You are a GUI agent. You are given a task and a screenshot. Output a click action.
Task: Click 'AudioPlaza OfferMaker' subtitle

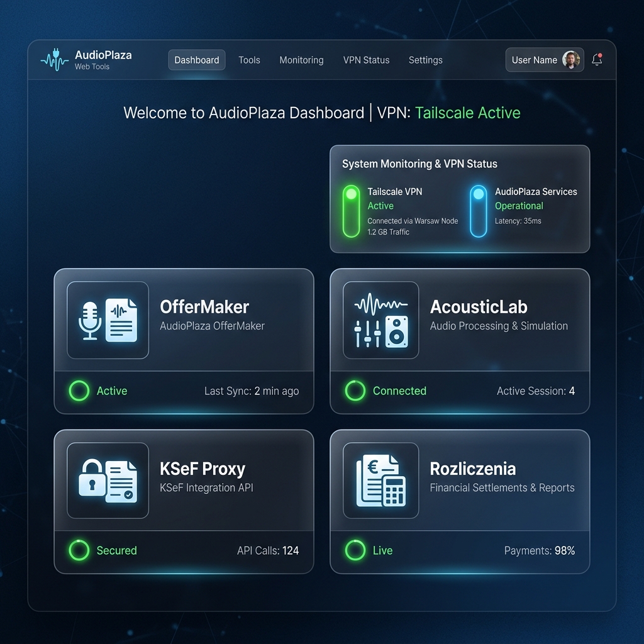coord(212,326)
